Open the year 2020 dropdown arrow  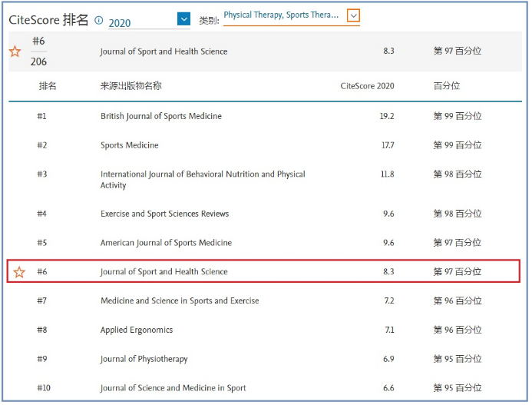tap(183, 19)
